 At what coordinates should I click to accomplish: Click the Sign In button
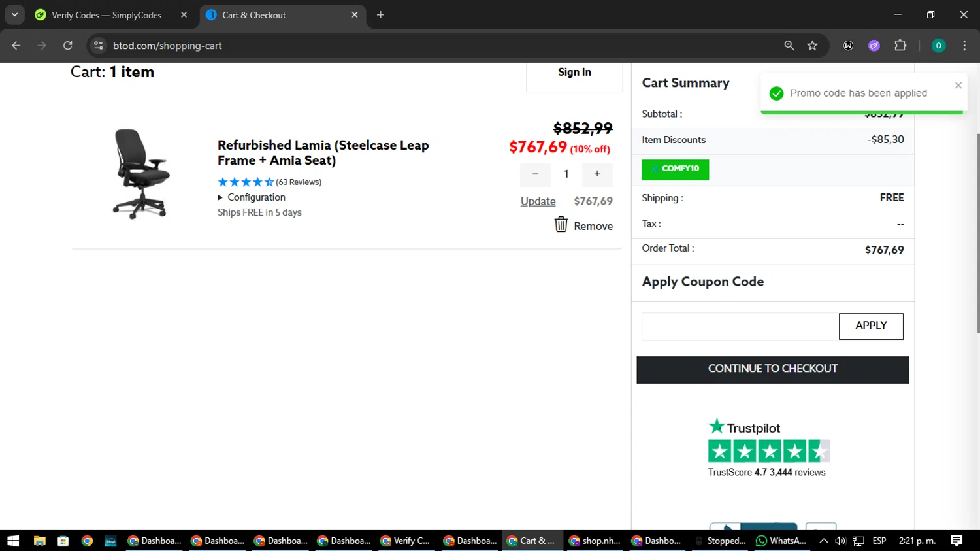tap(574, 73)
